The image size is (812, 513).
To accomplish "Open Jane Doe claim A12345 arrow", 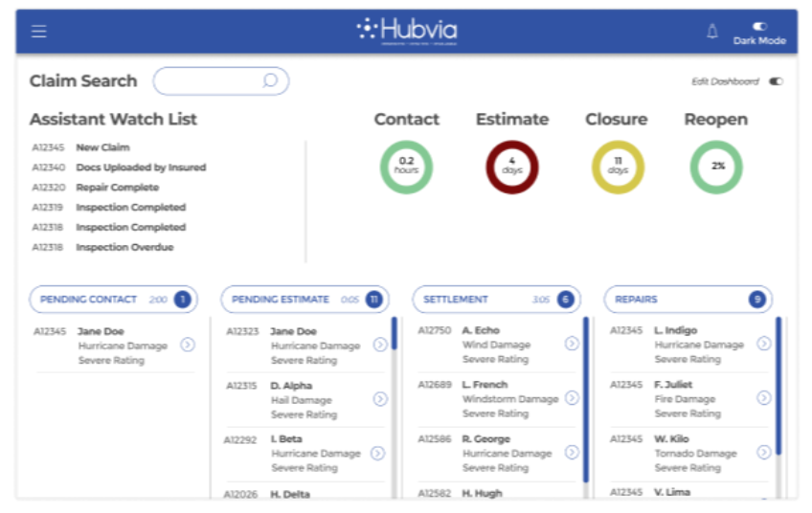I will pos(187,345).
